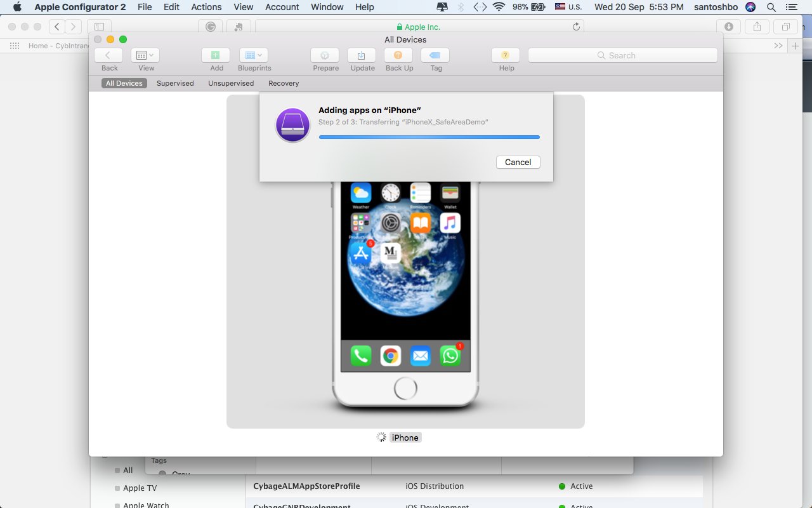Select the Unsupervised filter tab

pos(231,83)
